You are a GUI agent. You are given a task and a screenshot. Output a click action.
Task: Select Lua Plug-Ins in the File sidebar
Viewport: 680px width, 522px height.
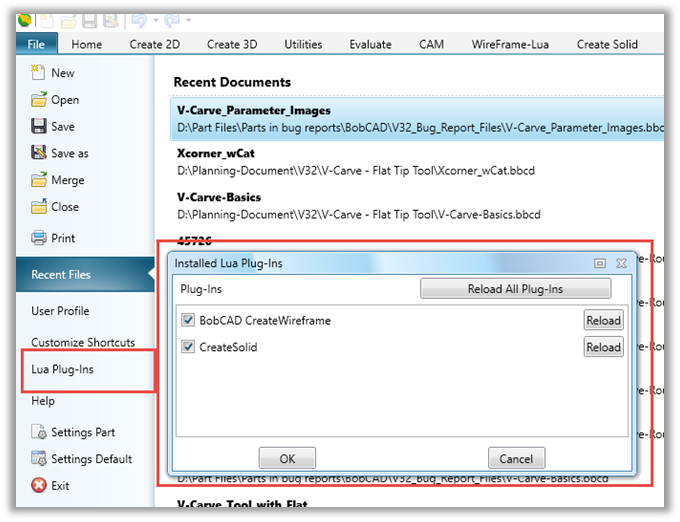pos(62,370)
